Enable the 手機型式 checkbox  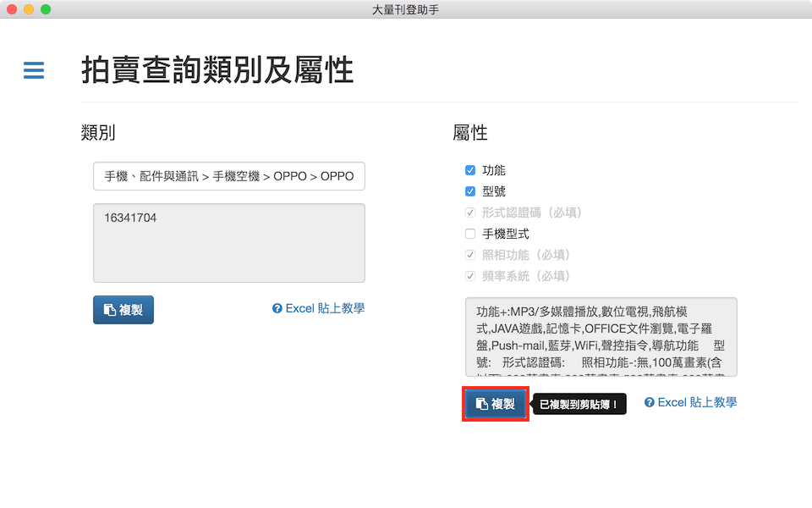470,234
